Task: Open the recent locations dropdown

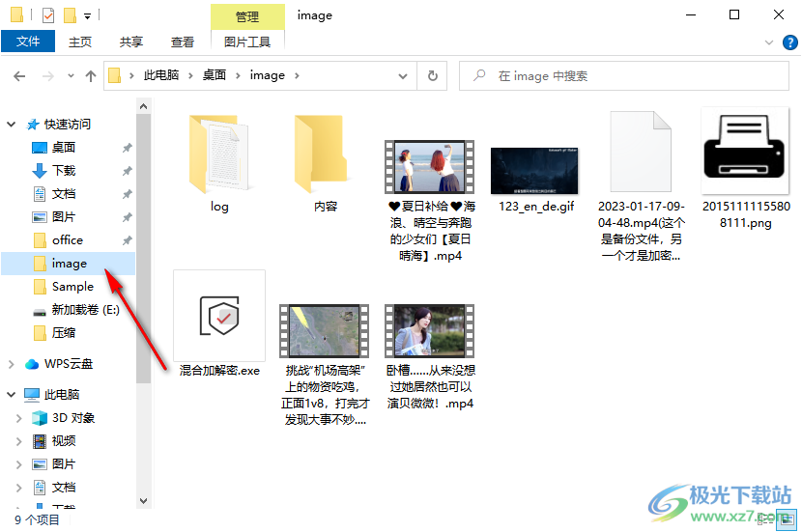Action: pyautogui.click(x=71, y=76)
